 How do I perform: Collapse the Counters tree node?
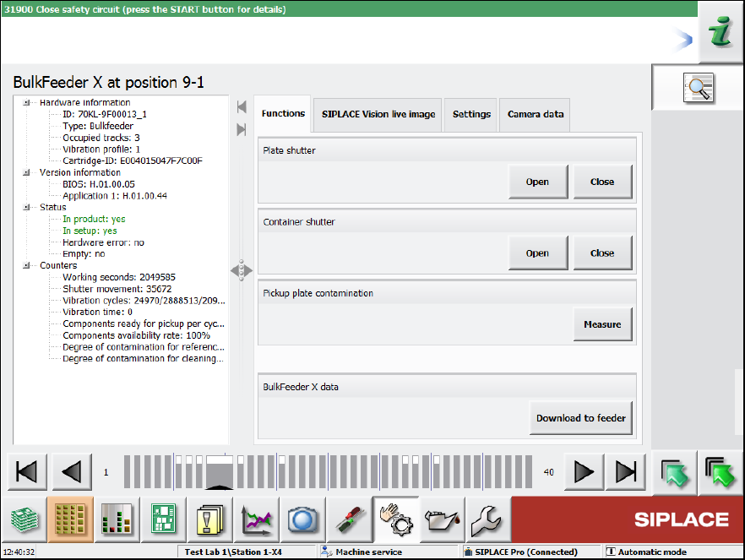[x=27, y=265]
